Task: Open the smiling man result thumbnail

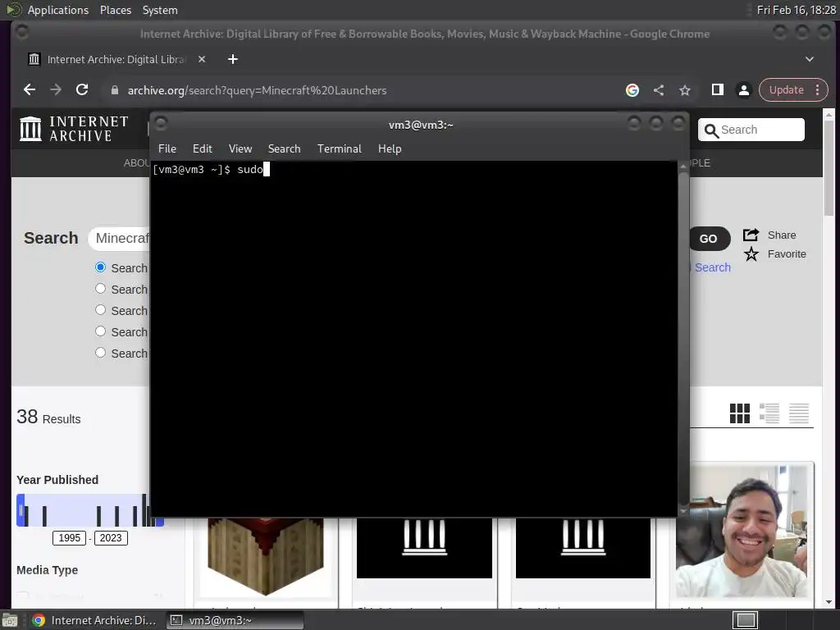Action: point(742,531)
